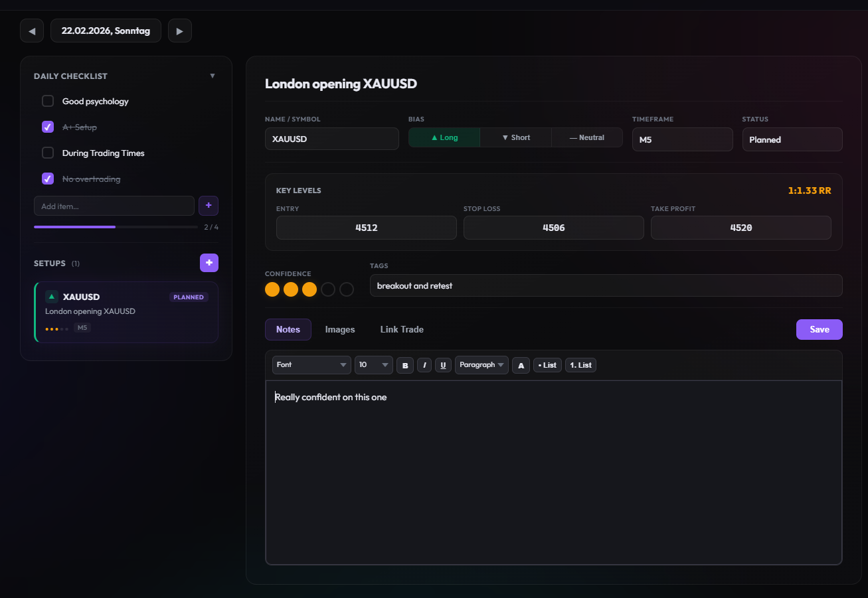Open the Paragraph style dropdown
The image size is (868, 598).
tap(481, 365)
